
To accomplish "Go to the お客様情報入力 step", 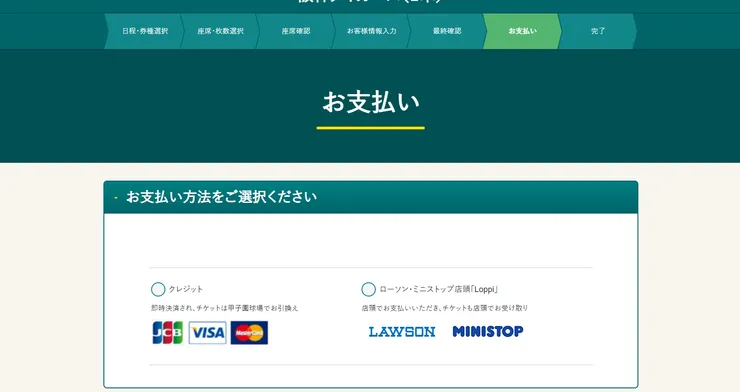I will 371,31.
